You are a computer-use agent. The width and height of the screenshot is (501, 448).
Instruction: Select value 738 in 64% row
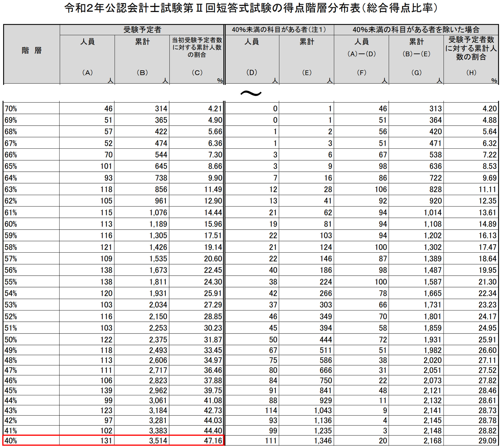(161, 178)
